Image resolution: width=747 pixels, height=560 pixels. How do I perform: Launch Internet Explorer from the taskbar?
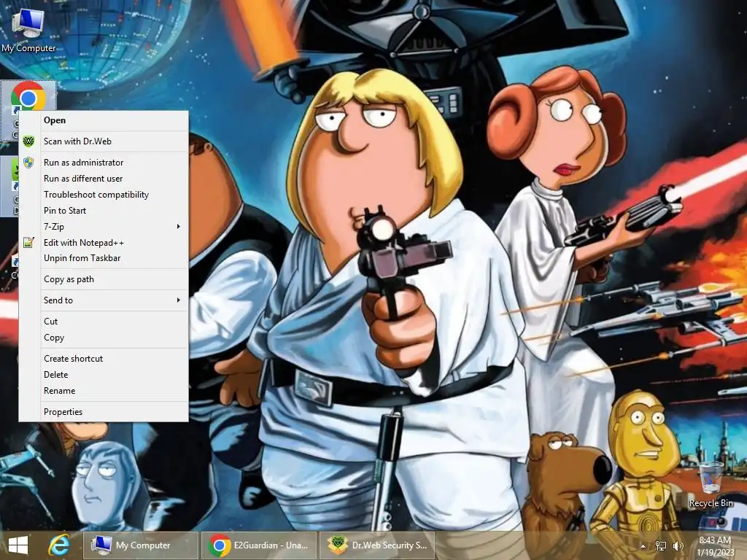pos(58,545)
